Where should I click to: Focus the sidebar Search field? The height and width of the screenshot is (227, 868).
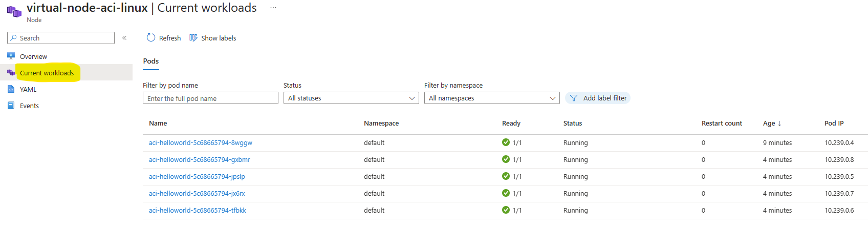click(61, 38)
